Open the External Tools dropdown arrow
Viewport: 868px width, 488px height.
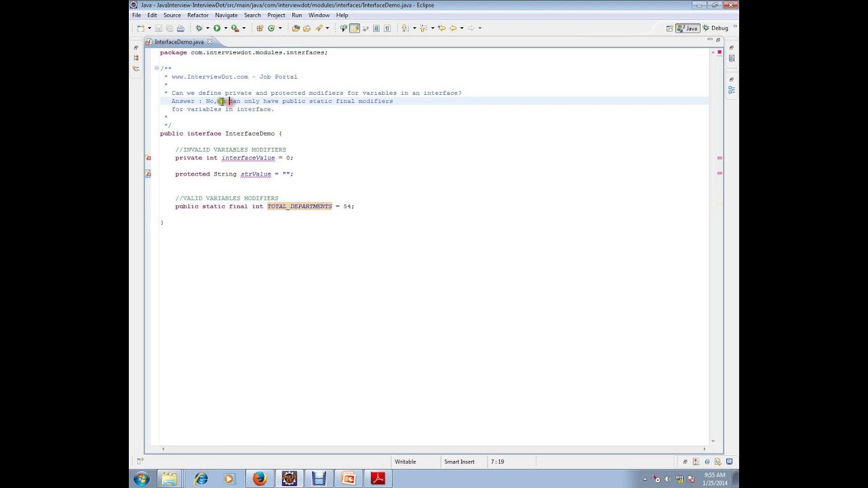pyautogui.click(x=244, y=28)
